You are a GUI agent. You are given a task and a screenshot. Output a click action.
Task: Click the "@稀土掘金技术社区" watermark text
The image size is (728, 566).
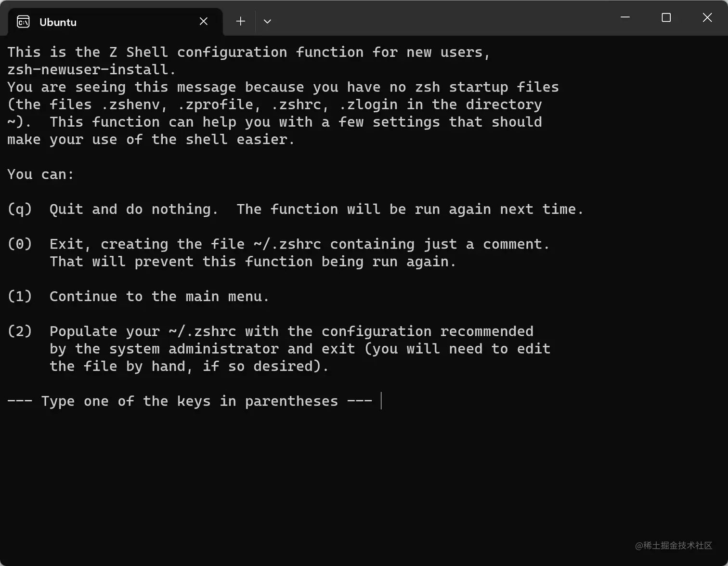(673, 545)
